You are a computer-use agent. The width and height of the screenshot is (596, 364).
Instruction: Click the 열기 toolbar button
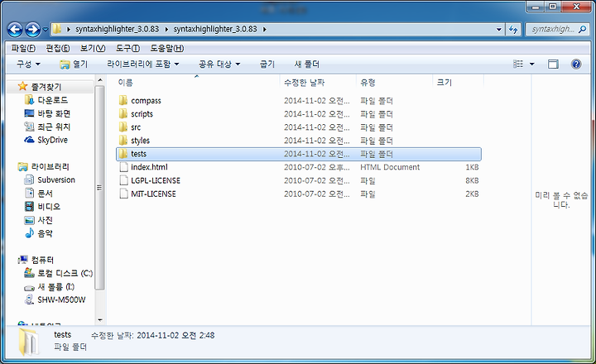pos(74,64)
